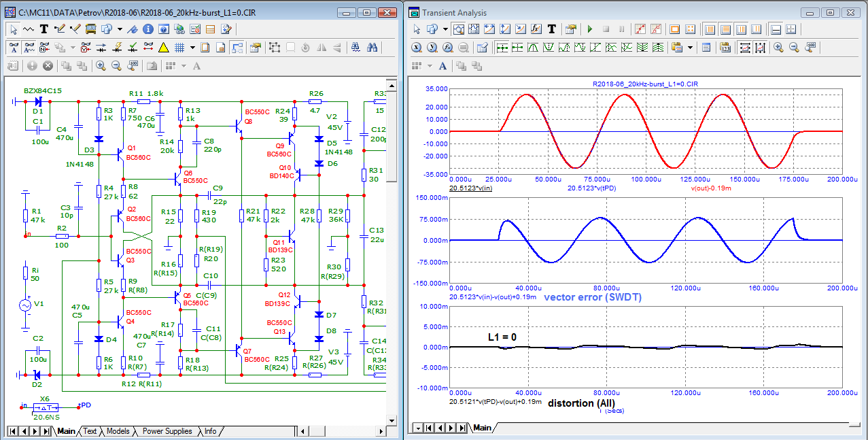This screenshot has width=868, height=440.
Task: Stop the transient analysis run
Action: (x=606, y=29)
